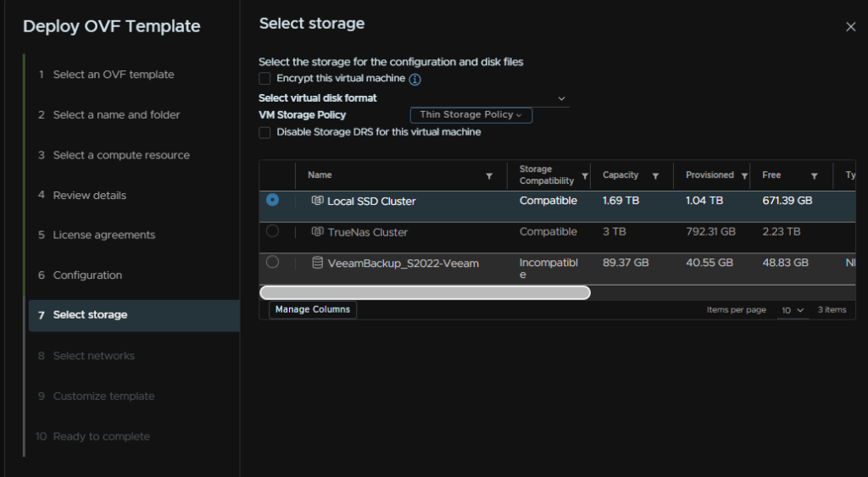
Task: Go to step 3 Select a compute resource
Action: (x=121, y=155)
